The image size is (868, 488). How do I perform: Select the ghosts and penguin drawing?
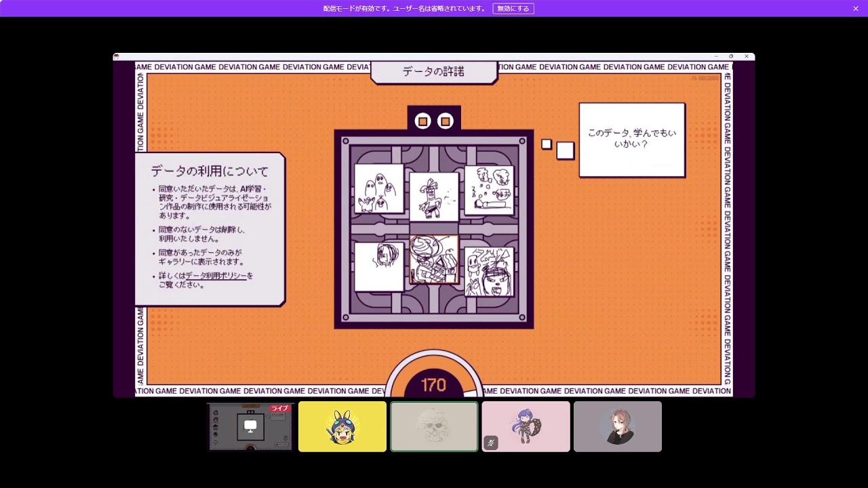379,188
